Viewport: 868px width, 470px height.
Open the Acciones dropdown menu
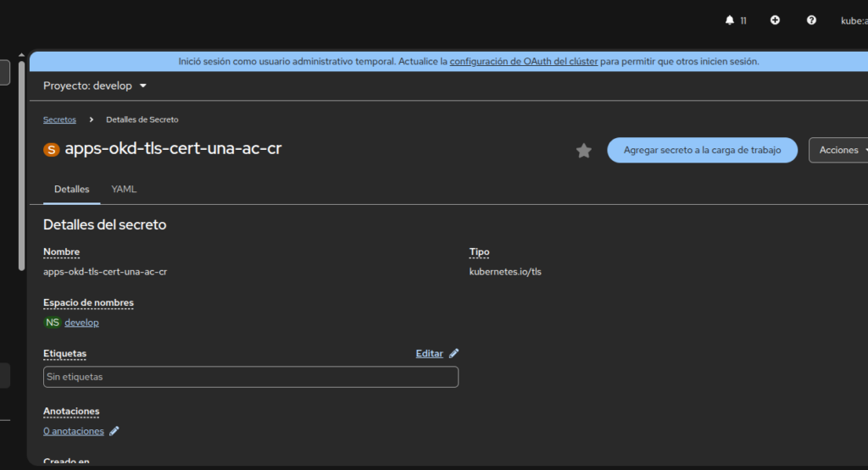click(x=839, y=150)
